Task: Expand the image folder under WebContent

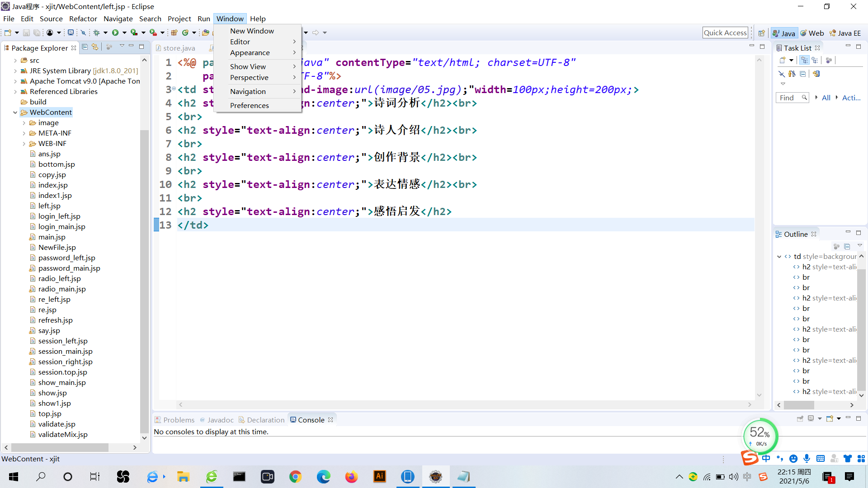Action: 24,122
